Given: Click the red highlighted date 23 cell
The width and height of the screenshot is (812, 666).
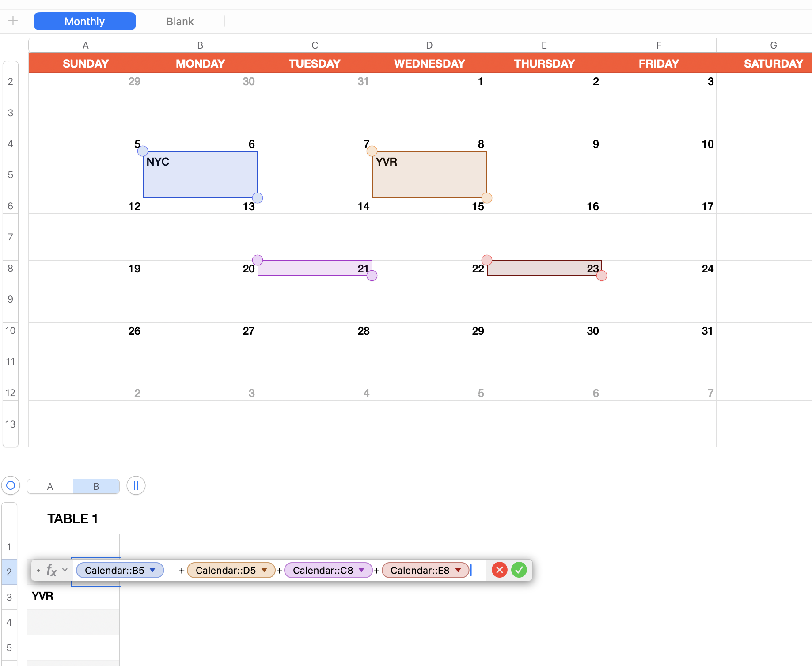Looking at the screenshot, I should point(544,268).
